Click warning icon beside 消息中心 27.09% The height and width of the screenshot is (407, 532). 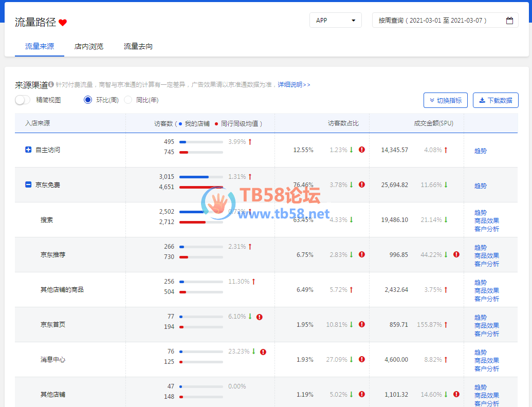tap(362, 359)
